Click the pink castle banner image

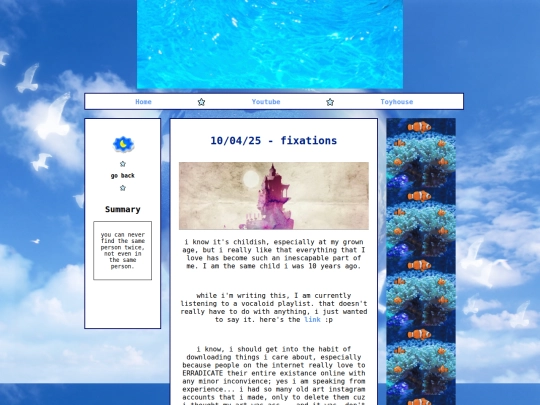click(x=274, y=196)
